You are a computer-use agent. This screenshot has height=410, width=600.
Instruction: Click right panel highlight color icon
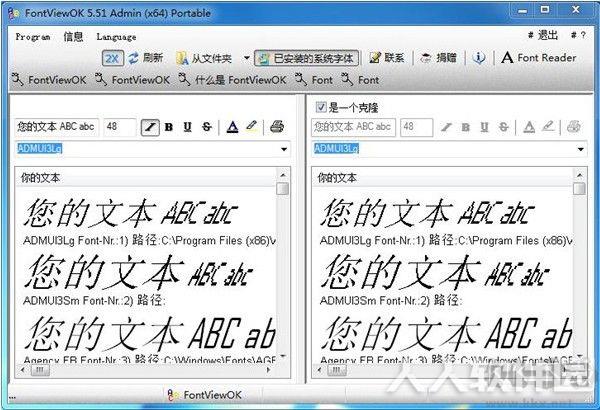pos(548,126)
